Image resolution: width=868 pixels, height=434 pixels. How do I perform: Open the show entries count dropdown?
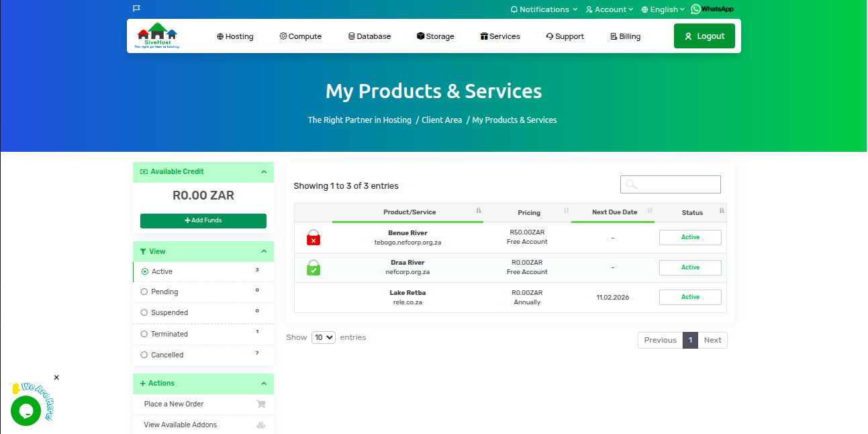pos(324,337)
